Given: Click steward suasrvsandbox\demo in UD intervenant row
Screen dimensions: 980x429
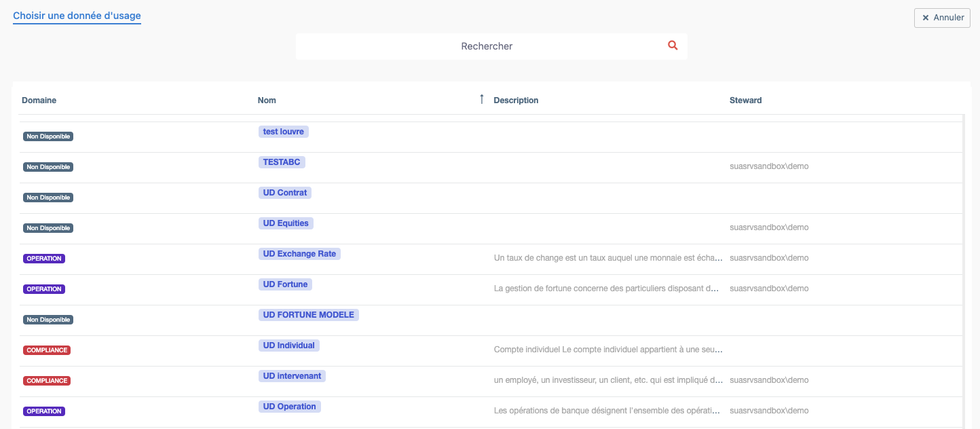Looking at the screenshot, I should pos(769,380).
